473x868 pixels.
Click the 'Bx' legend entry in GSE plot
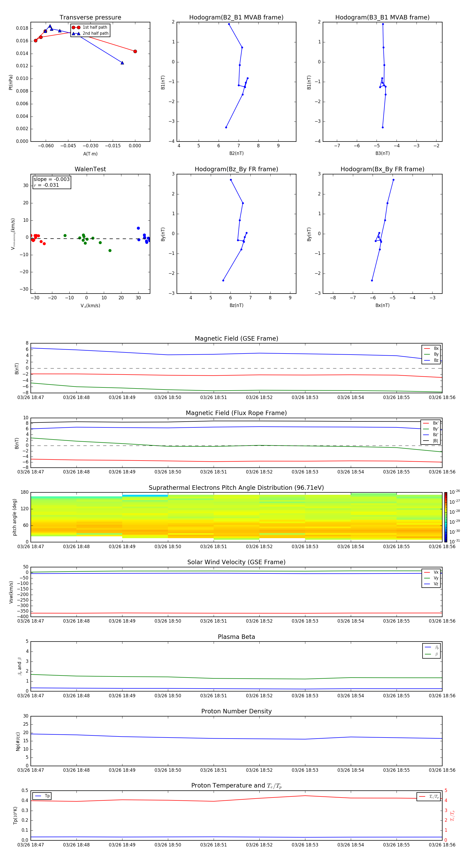tap(431, 349)
